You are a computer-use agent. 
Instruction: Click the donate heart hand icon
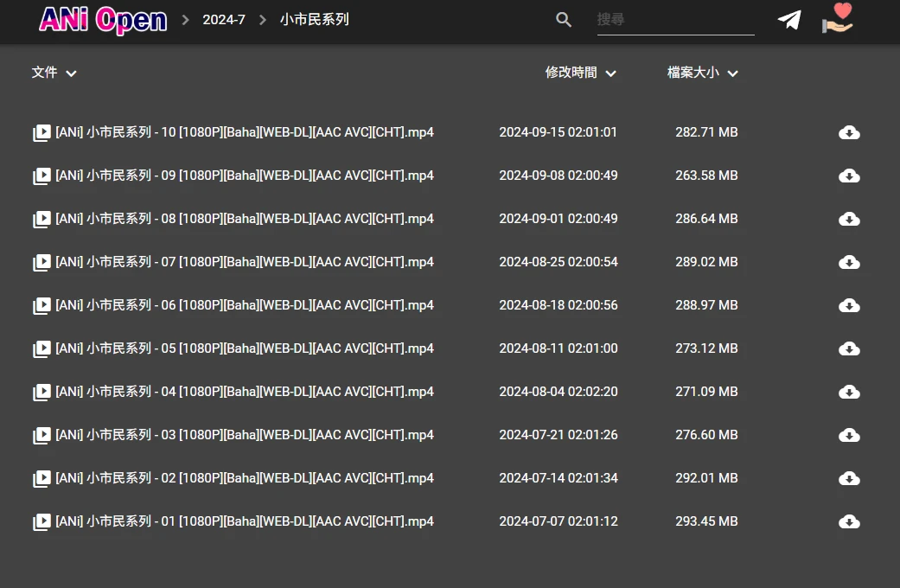coord(837,19)
